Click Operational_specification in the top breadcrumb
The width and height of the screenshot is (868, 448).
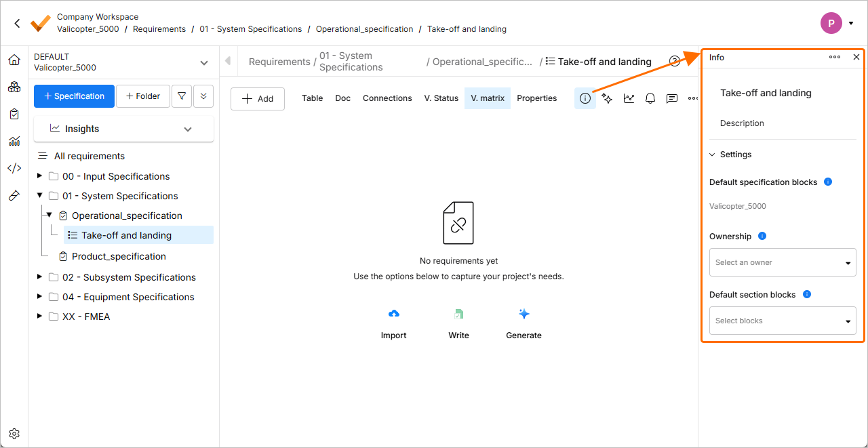point(365,29)
